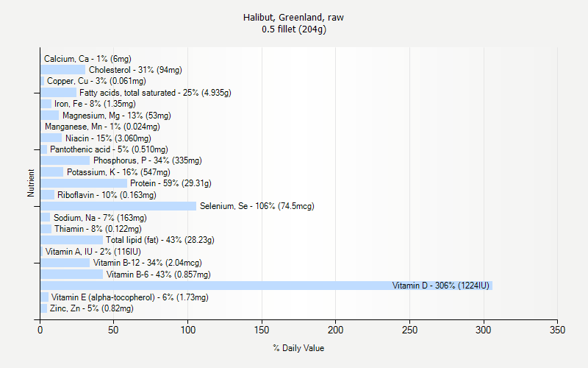588x368 pixels.
Task: Select the x-axis tick label 300
Action: pos(484,330)
